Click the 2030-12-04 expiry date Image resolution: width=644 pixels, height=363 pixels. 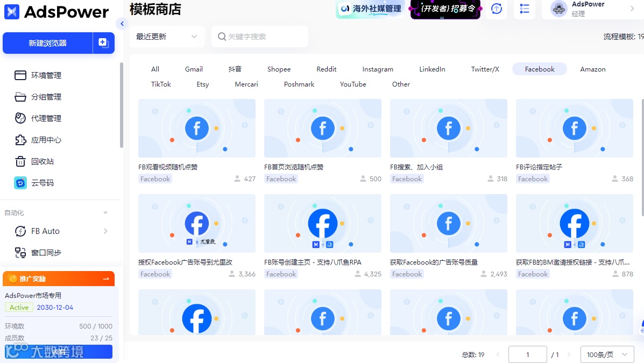[x=55, y=307]
